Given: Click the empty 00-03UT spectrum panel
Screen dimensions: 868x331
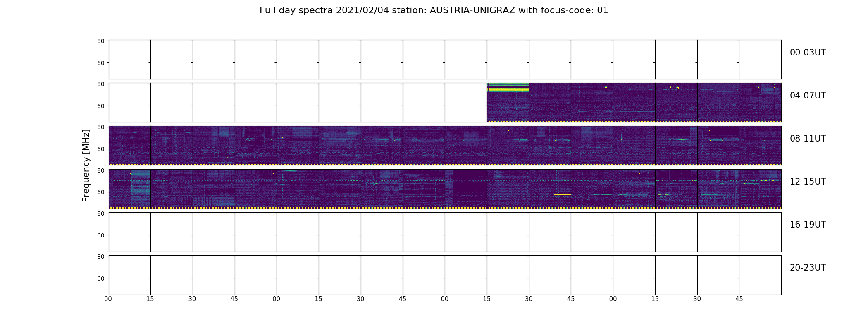Looking at the screenshot, I should point(445,60).
